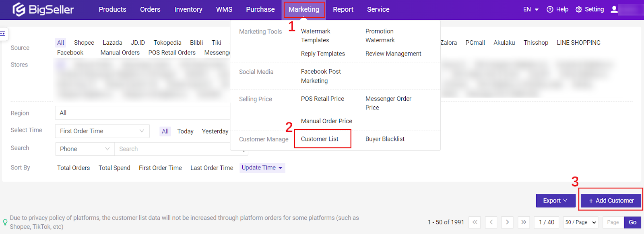The image size is (644, 234).
Task: Filter source by JD.ID
Action: pyautogui.click(x=138, y=43)
